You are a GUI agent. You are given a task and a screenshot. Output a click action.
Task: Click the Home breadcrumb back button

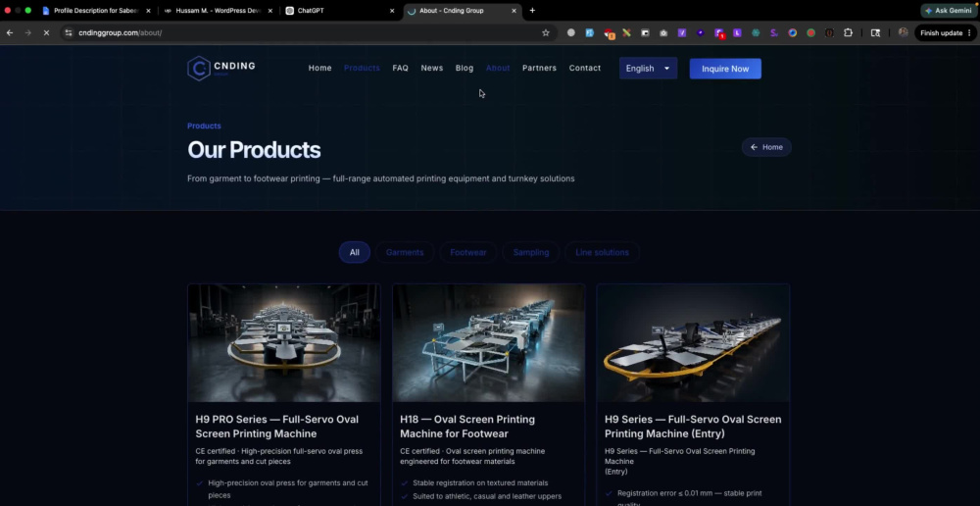coord(766,147)
